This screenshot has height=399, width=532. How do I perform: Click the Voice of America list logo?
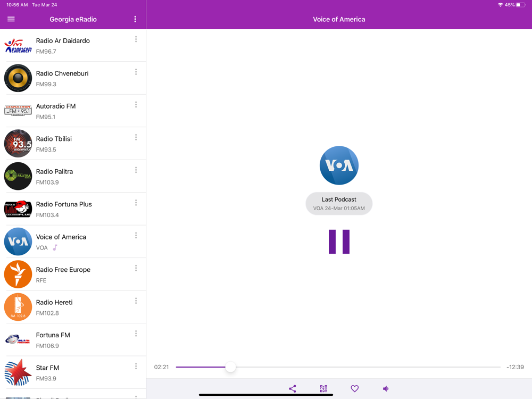click(18, 242)
